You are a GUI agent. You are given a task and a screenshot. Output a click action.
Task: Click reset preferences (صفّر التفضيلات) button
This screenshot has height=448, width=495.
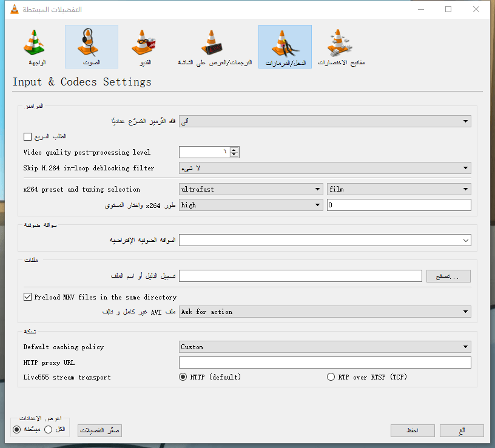click(x=99, y=430)
